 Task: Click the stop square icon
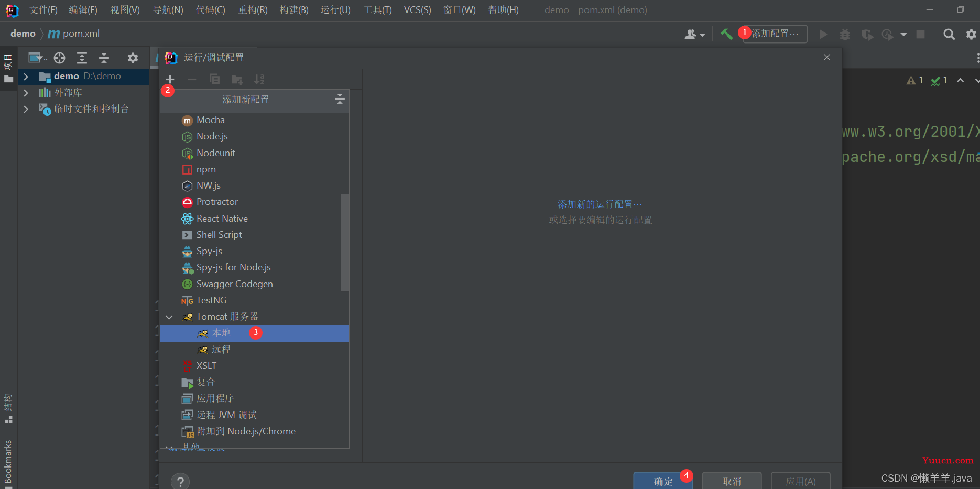(x=920, y=34)
